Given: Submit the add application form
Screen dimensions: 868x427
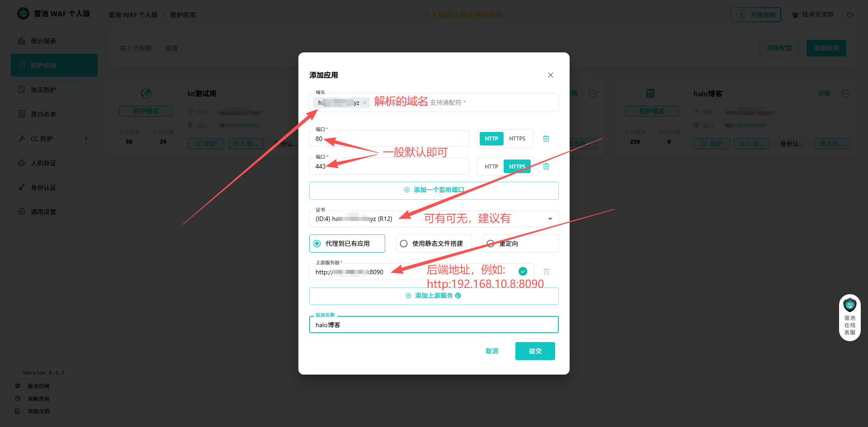Looking at the screenshot, I should [535, 351].
